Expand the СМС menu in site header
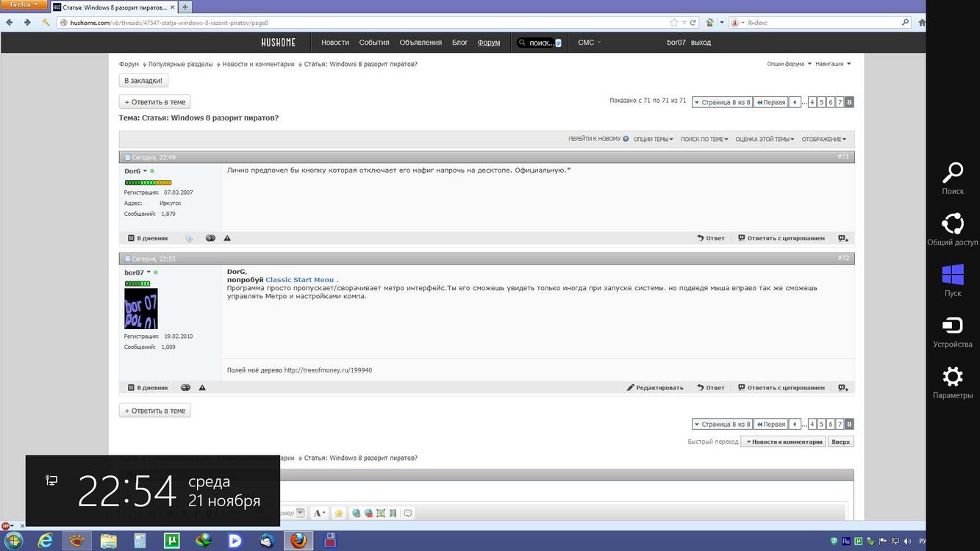 pyautogui.click(x=590, y=43)
